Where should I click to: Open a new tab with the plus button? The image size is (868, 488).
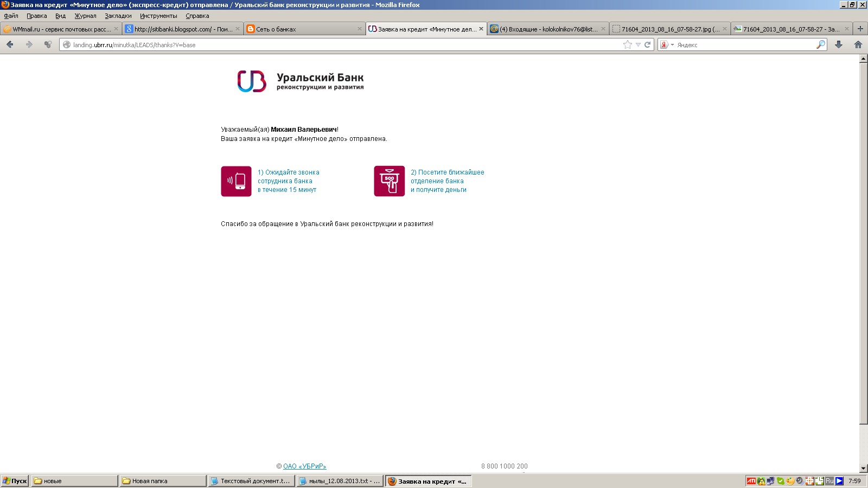pos(860,29)
